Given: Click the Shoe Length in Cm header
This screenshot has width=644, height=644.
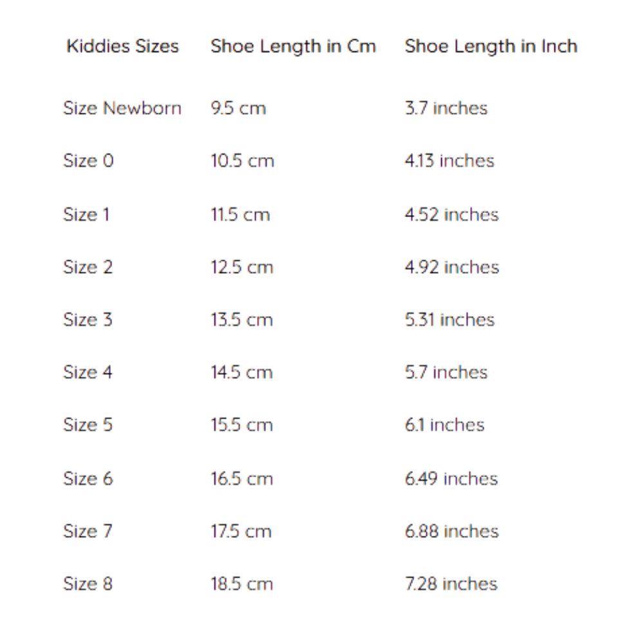Looking at the screenshot, I should click(293, 46).
